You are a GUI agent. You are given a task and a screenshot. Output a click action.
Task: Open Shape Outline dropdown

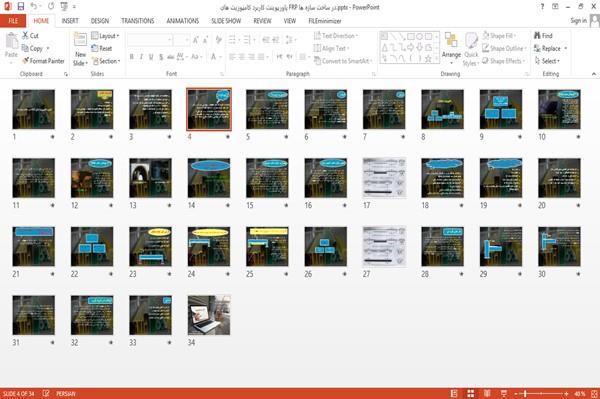(x=504, y=48)
